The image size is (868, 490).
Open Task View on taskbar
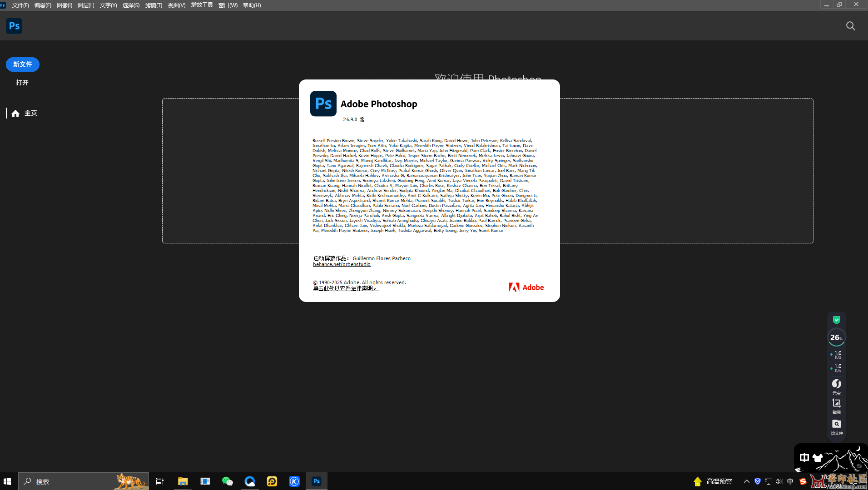click(160, 481)
